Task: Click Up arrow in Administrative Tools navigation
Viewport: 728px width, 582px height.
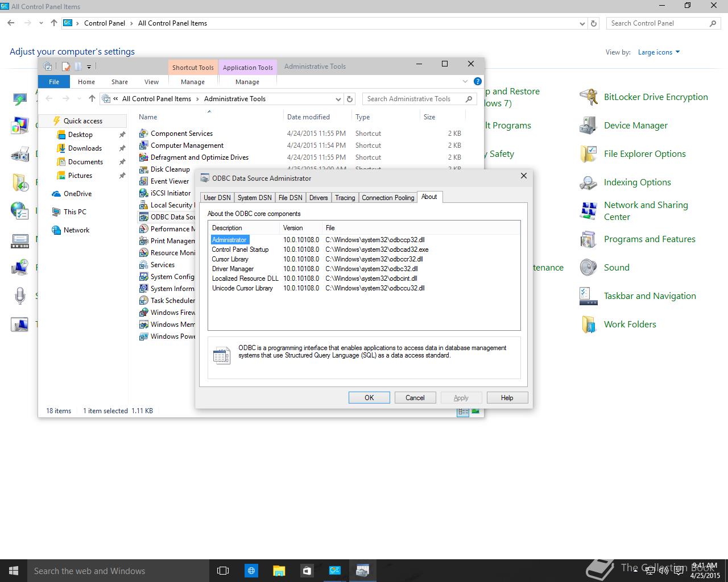Action: coord(92,99)
